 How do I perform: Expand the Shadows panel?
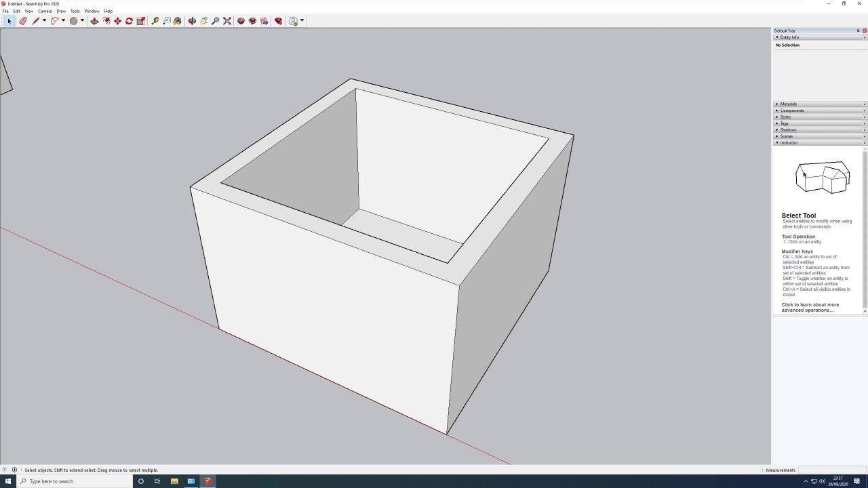point(788,129)
